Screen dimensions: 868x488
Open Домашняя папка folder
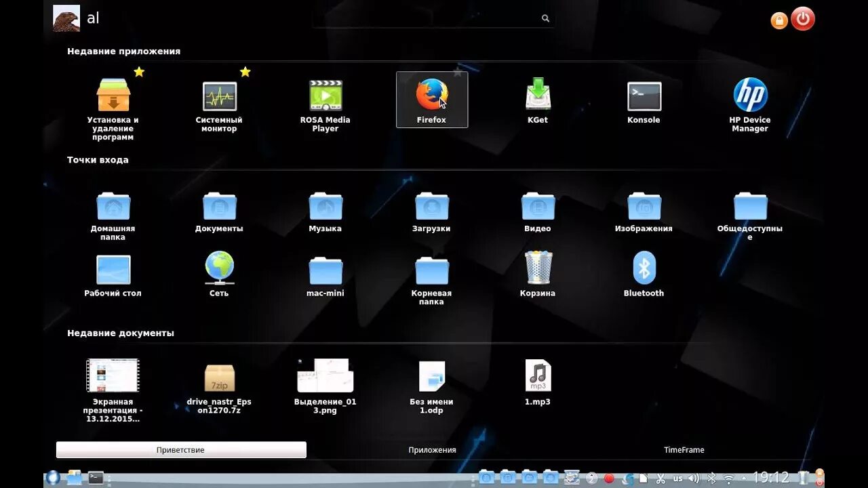113,216
